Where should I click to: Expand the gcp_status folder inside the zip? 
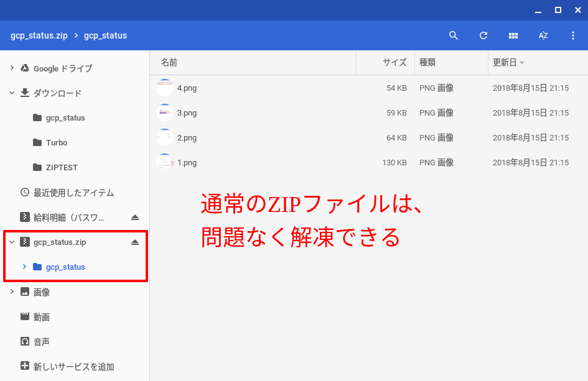pos(24,267)
